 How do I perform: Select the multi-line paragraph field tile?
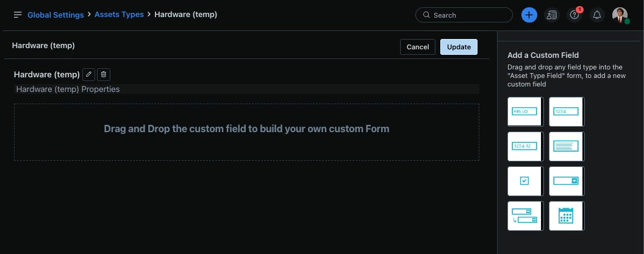[x=567, y=146]
